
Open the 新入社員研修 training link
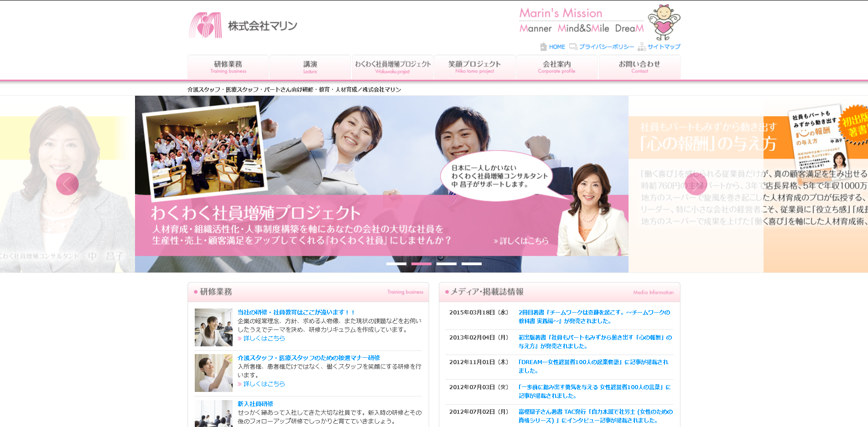[x=255, y=404]
